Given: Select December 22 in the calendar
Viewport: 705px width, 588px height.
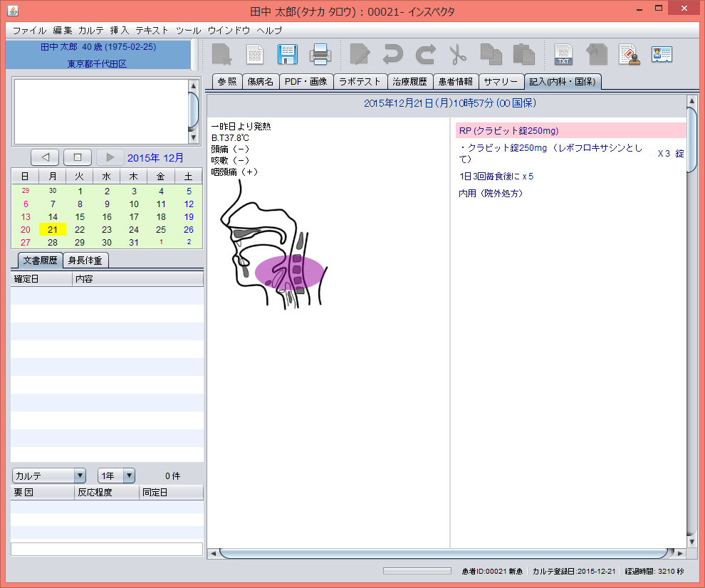Looking at the screenshot, I should [80, 229].
